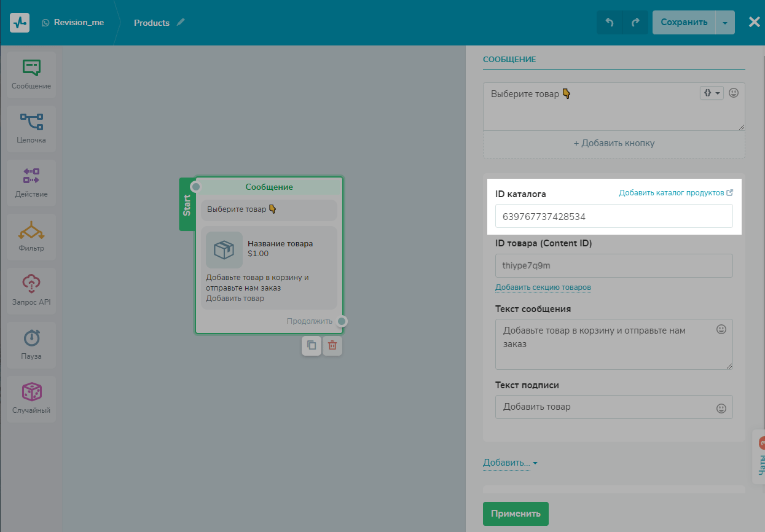Click the Добавить секцию товаров link
Viewport: 765px width, 532px height.
click(543, 288)
